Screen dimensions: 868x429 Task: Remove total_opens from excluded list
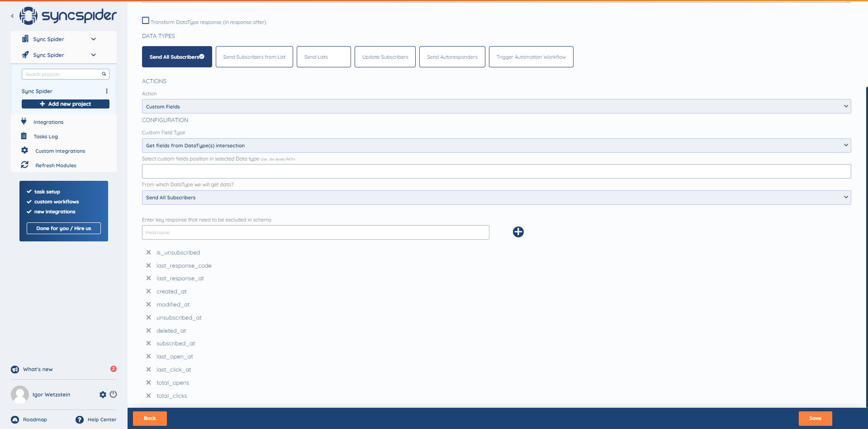148,382
